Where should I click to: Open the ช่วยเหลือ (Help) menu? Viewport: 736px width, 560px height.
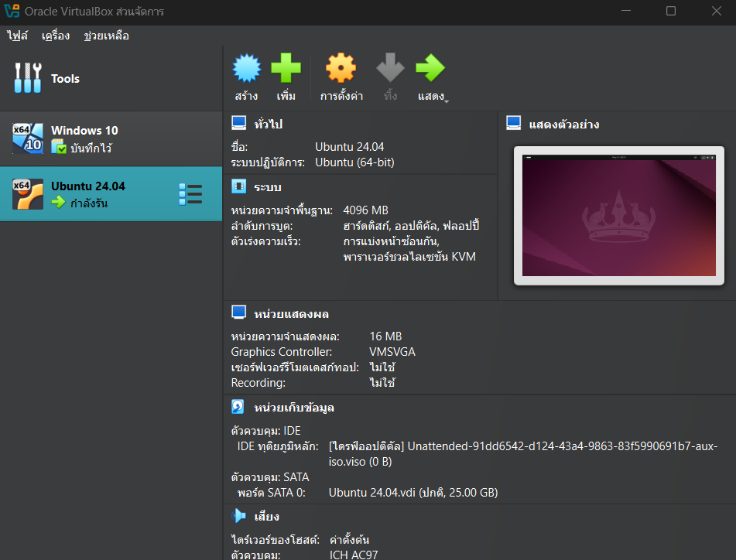click(x=106, y=36)
